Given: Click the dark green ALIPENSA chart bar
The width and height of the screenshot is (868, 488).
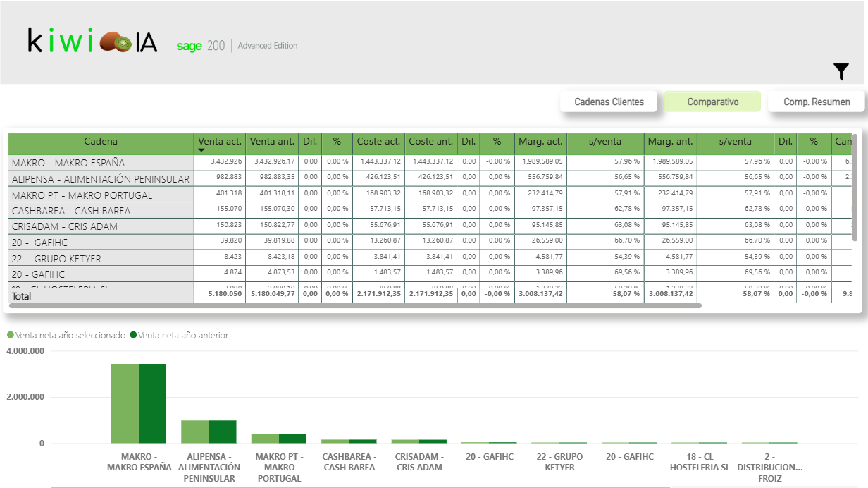Looking at the screenshot, I should coord(223,432).
